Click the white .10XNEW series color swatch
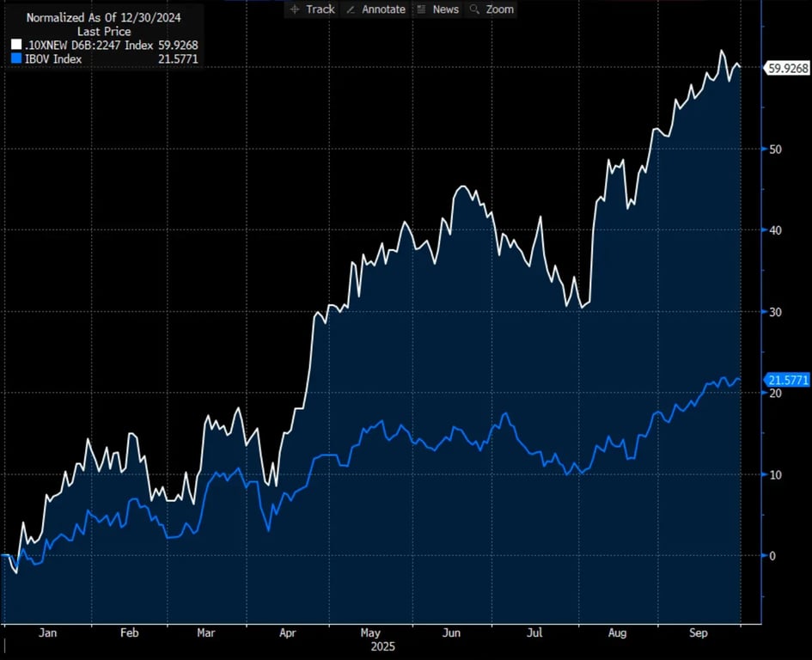Viewport: 812px width, 660px height. (x=15, y=46)
